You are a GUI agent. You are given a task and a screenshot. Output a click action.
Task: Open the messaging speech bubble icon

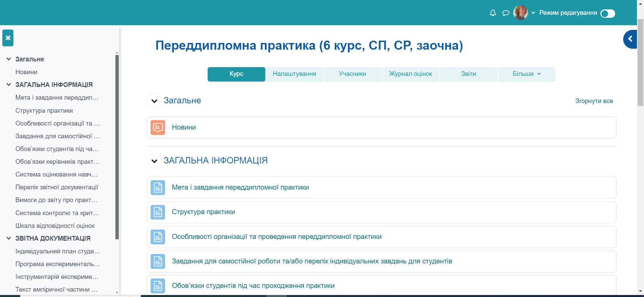pos(506,13)
